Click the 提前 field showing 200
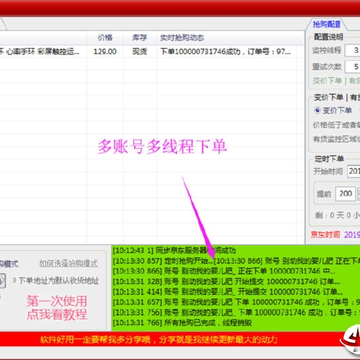This screenshot has height=360, width=360. (345, 193)
